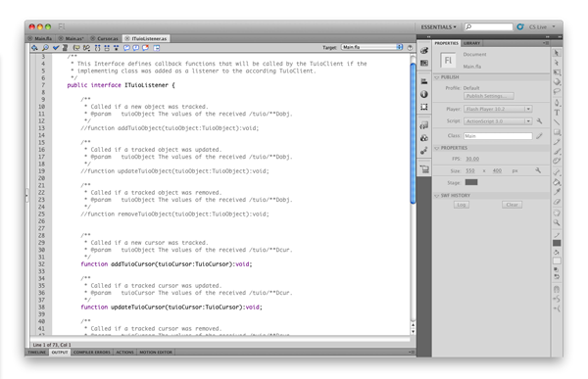588x379 pixels.
Task: Click the script Help icon beside Target
Action: tap(410, 48)
